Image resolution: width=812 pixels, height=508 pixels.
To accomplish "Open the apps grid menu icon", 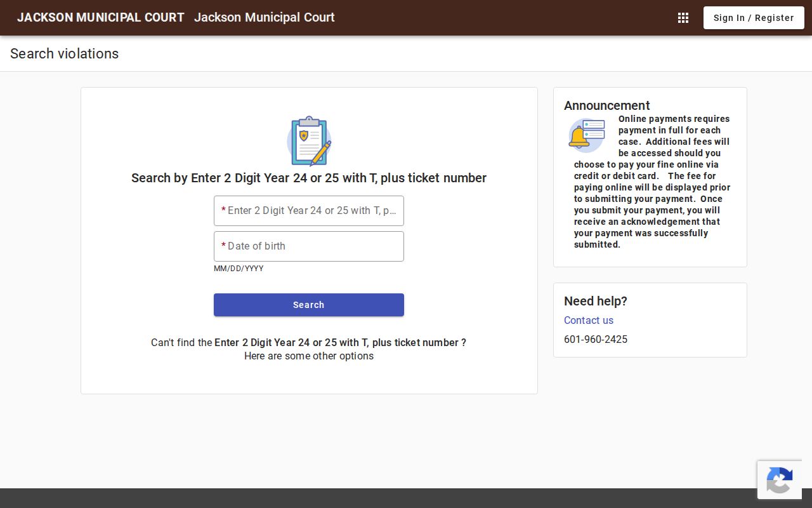I will click(683, 18).
